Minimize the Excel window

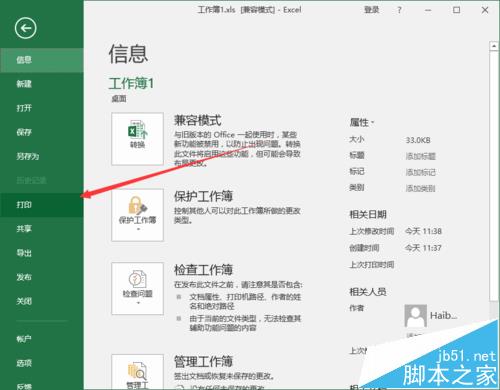428,10
